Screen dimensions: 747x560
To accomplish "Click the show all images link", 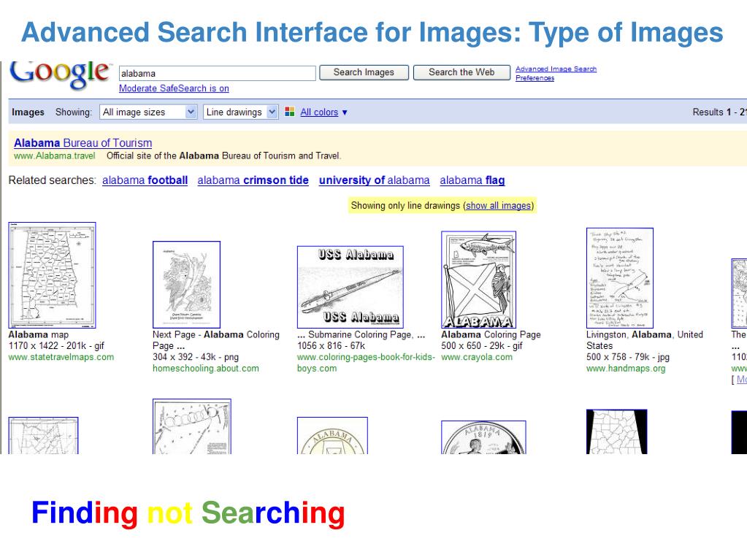I will click(x=498, y=206).
